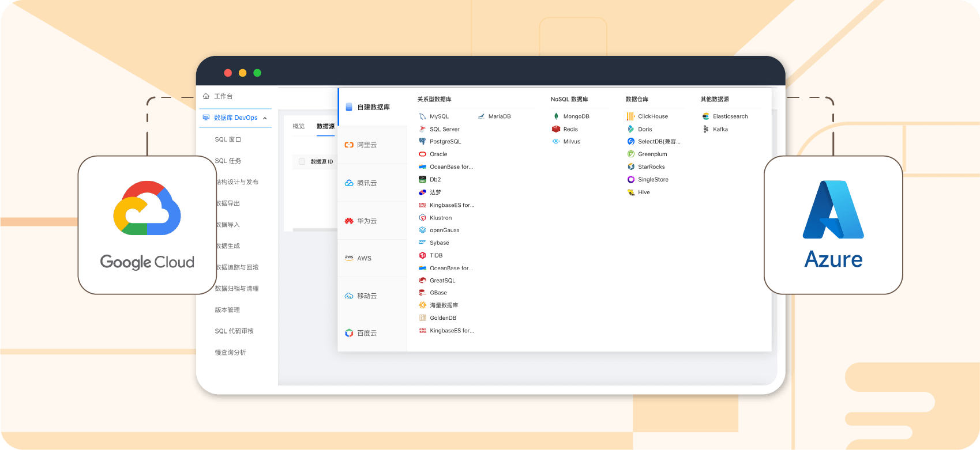The width and height of the screenshot is (980, 450).
Task: Open the 自建数据库 category
Action: tap(373, 107)
